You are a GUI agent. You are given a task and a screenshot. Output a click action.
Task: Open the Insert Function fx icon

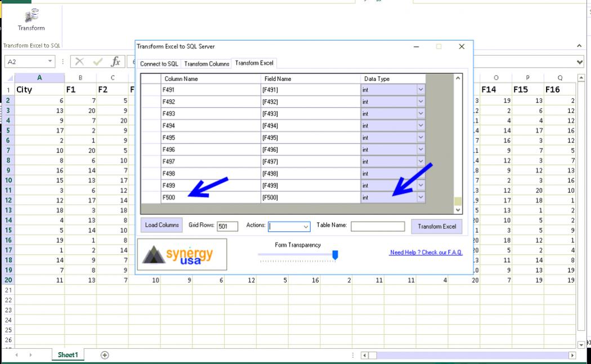(x=115, y=61)
